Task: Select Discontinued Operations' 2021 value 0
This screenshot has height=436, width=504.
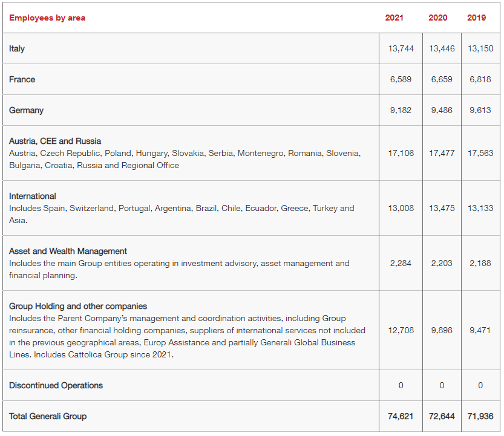Action: click(401, 385)
